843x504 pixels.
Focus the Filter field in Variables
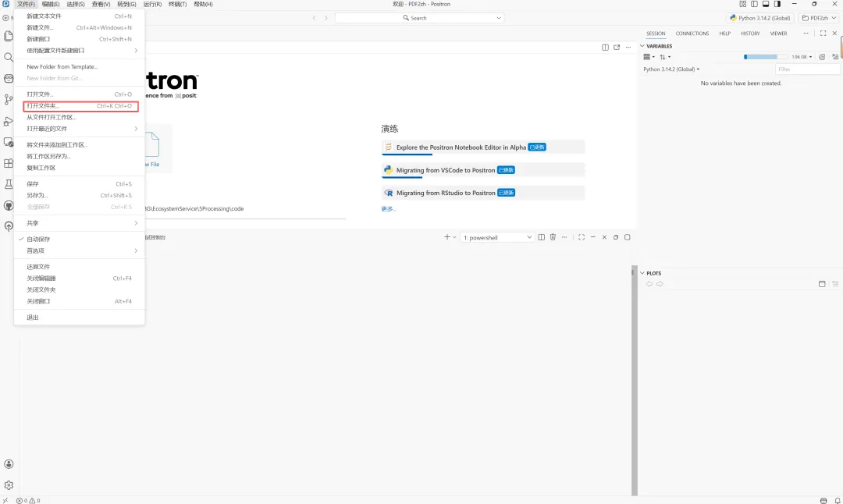808,69
